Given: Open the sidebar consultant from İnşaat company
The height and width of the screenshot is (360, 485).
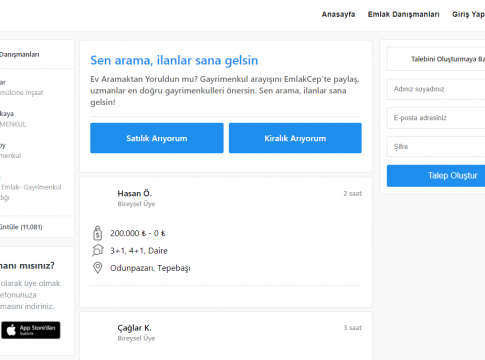Looking at the screenshot, I should [22, 87].
